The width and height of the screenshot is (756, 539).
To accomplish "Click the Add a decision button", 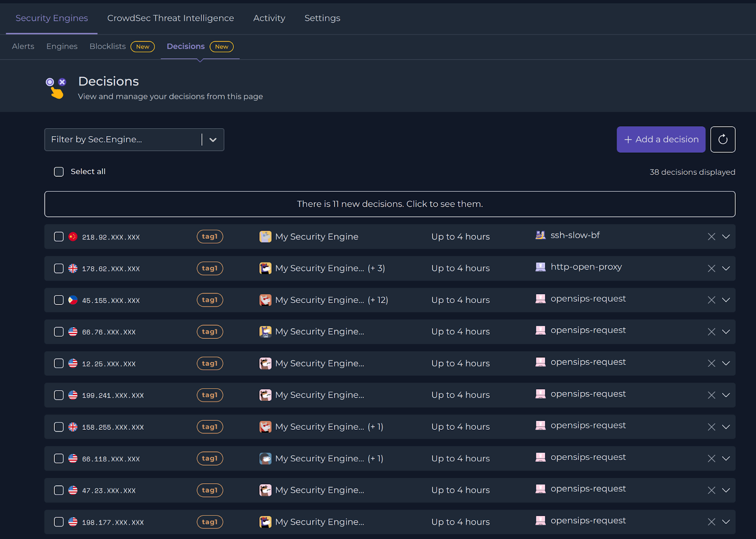I will point(661,139).
